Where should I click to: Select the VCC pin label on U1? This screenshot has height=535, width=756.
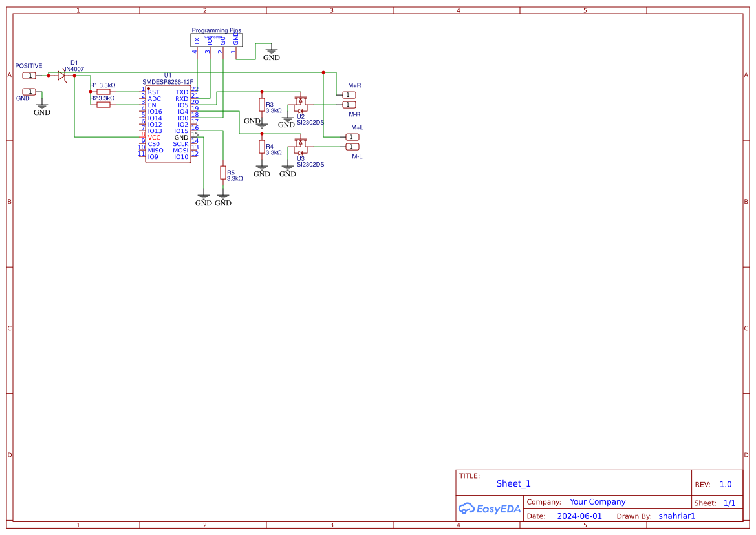[154, 137]
